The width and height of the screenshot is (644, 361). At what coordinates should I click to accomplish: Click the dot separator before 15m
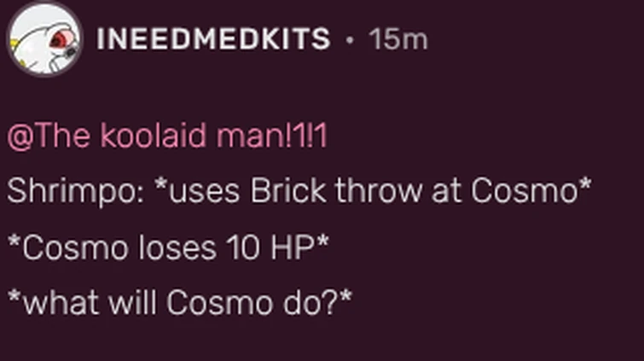pyautogui.click(x=350, y=40)
